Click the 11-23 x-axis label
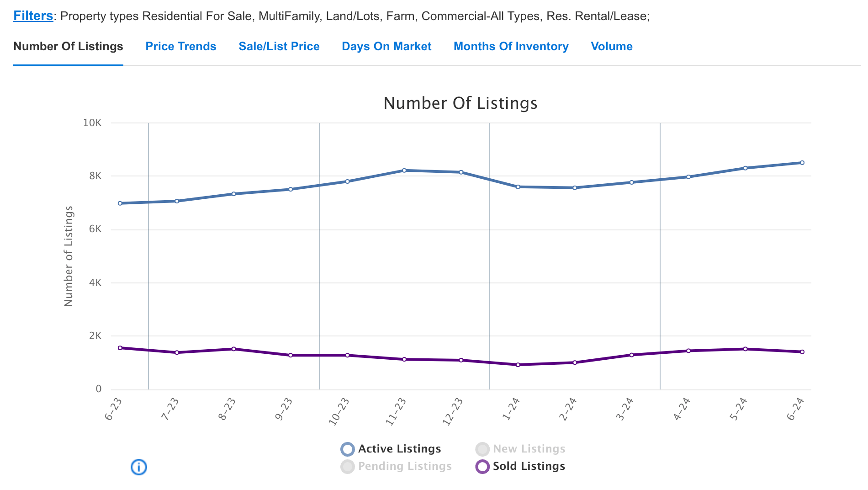Viewport: 868px width, 490px height. [x=396, y=412]
